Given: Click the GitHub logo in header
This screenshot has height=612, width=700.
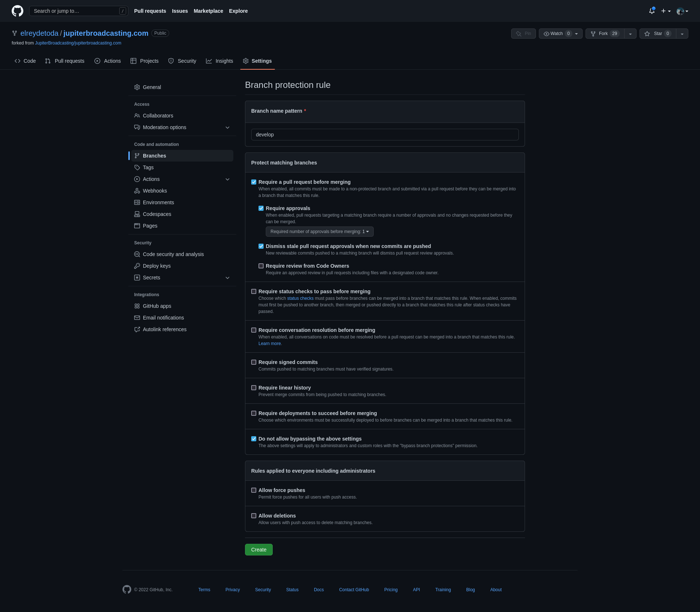Looking at the screenshot, I should pyautogui.click(x=17, y=11).
